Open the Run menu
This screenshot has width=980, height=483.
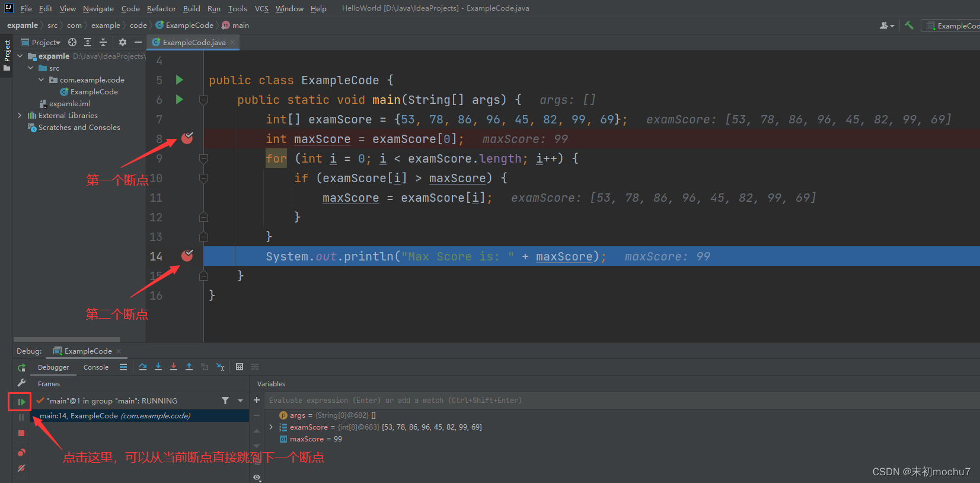pos(214,8)
